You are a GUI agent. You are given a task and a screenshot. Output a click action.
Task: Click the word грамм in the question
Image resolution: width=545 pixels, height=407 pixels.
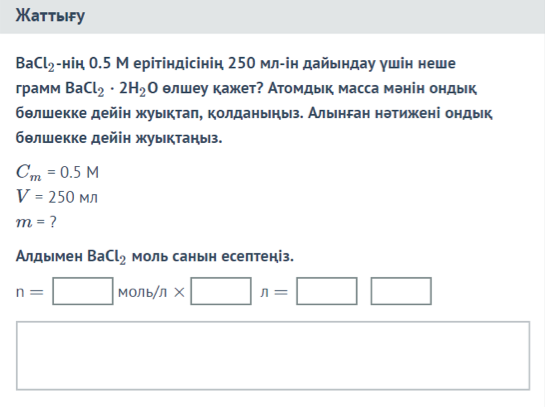[38, 89]
